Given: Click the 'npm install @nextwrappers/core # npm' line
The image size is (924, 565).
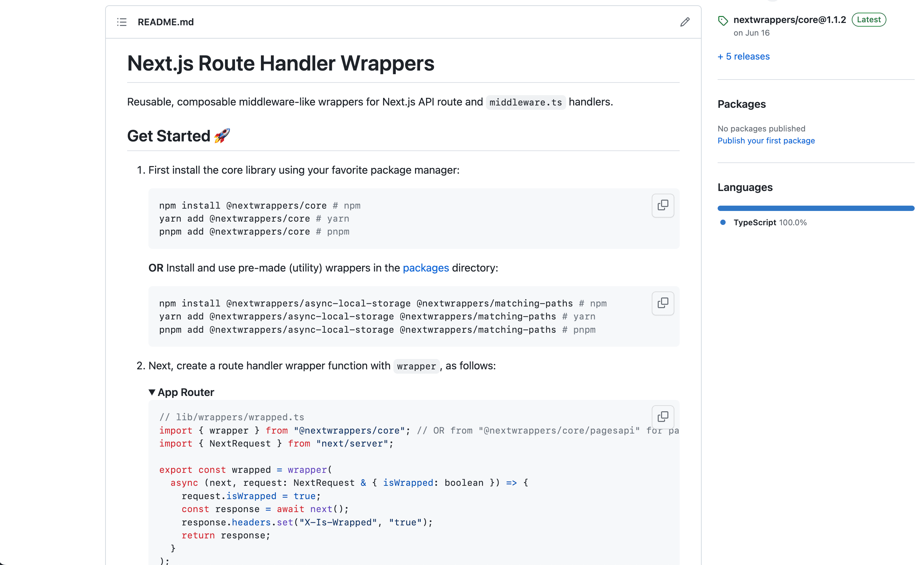Looking at the screenshot, I should pyautogui.click(x=260, y=205).
